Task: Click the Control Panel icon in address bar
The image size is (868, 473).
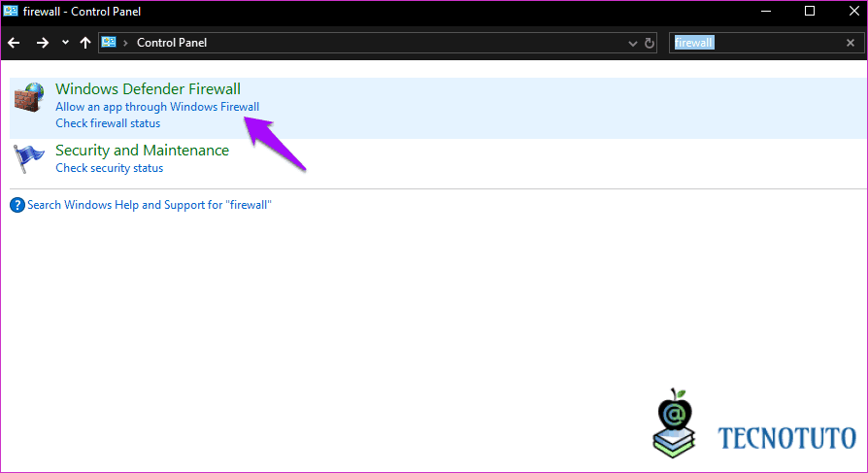Action: coord(109,42)
